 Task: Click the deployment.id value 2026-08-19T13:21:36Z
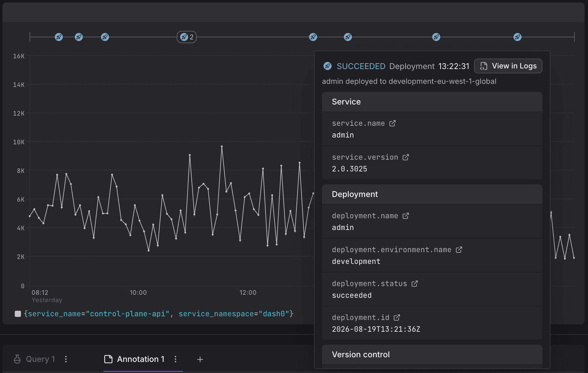click(376, 329)
